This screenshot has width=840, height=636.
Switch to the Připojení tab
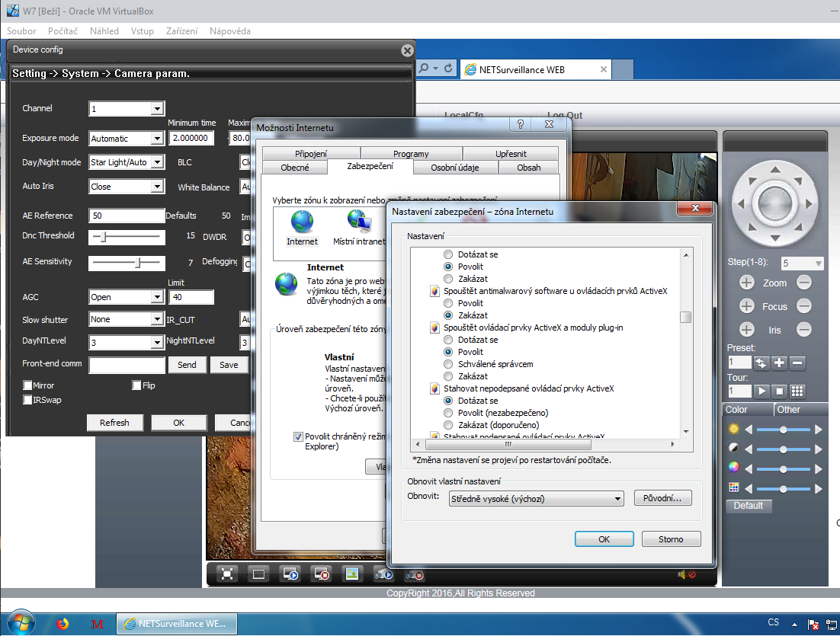pos(311,154)
